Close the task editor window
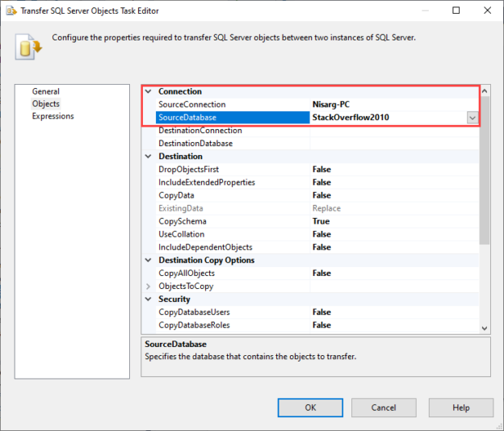 pos(487,10)
